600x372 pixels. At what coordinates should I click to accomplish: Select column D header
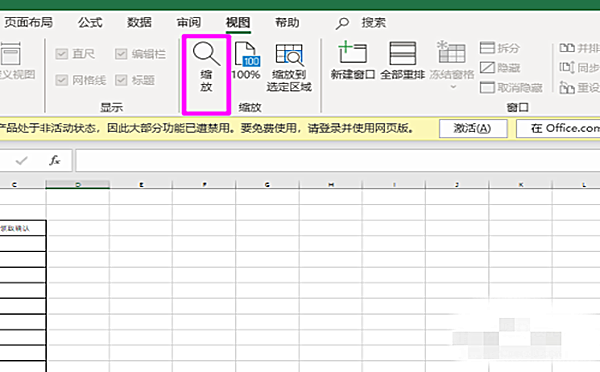click(x=78, y=185)
